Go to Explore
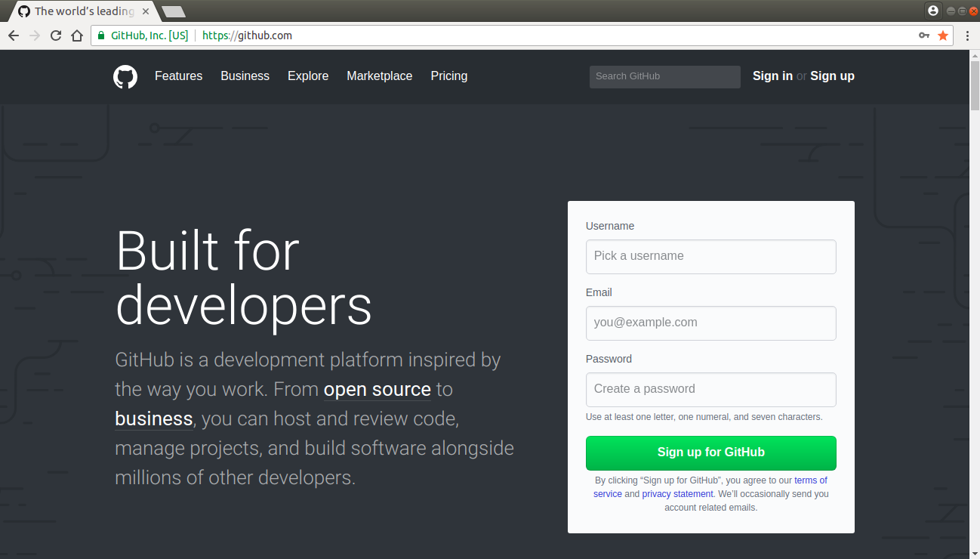Viewport: 980px width, 559px height. pos(308,76)
